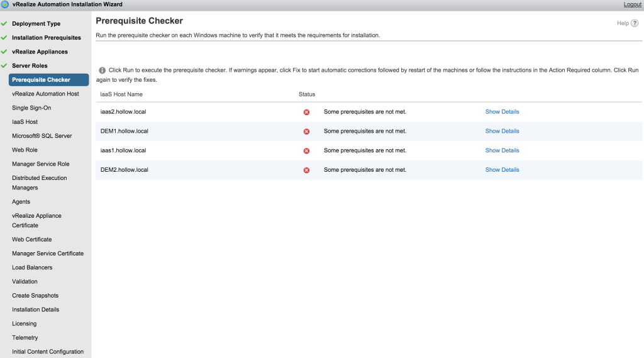Screen dimensions: 644x358
Task: Select the Prerequisite Checker step
Action: pyautogui.click(x=42, y=80)
